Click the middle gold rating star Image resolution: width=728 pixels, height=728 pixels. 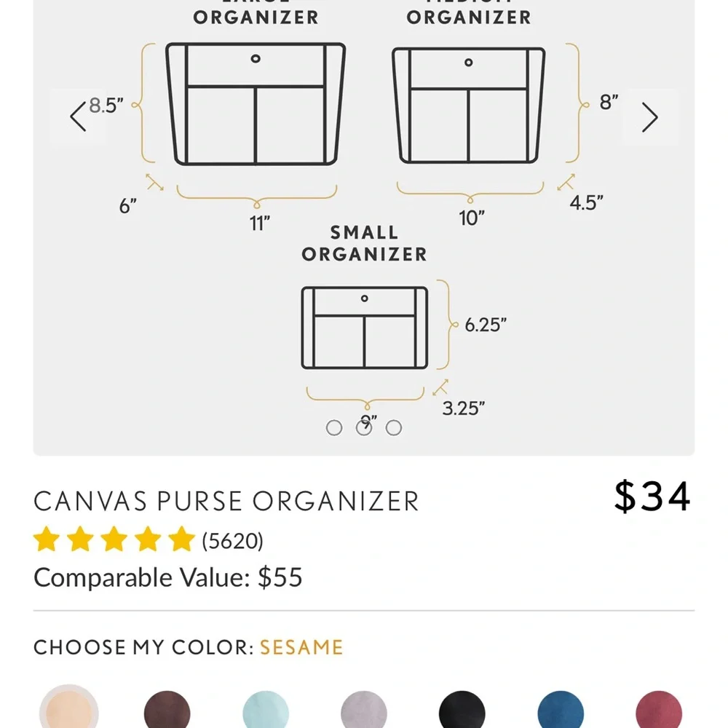(115, 539)
